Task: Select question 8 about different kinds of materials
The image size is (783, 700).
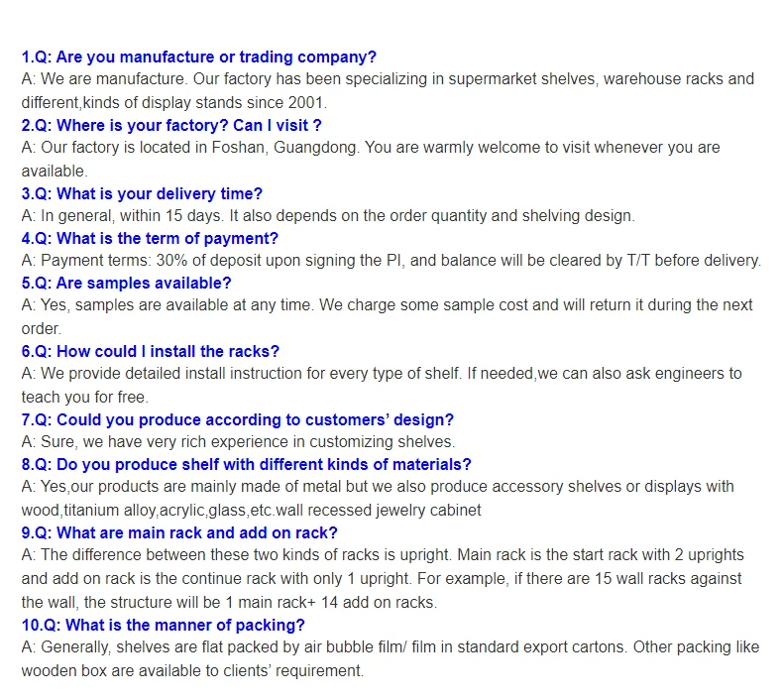Action: click(x=246, y=464)
